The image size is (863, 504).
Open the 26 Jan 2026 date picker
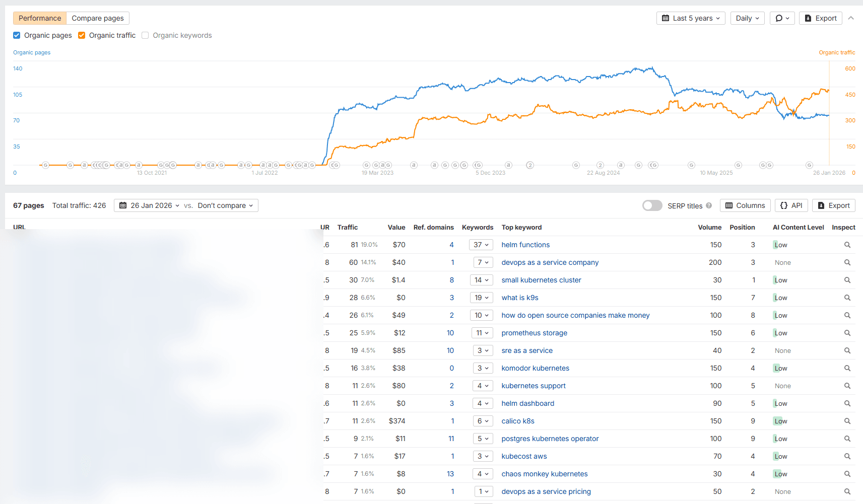[x=149, y=205]
